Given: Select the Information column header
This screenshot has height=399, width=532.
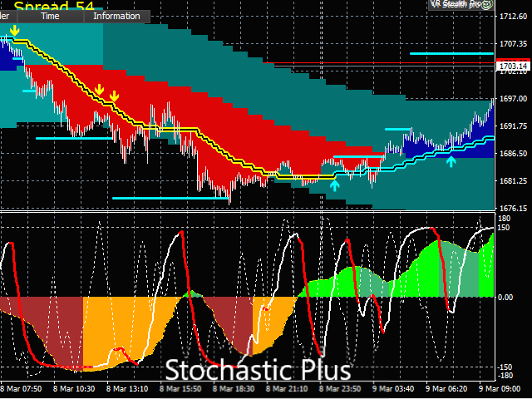Looking at the screenshot, I should [116, 16].
